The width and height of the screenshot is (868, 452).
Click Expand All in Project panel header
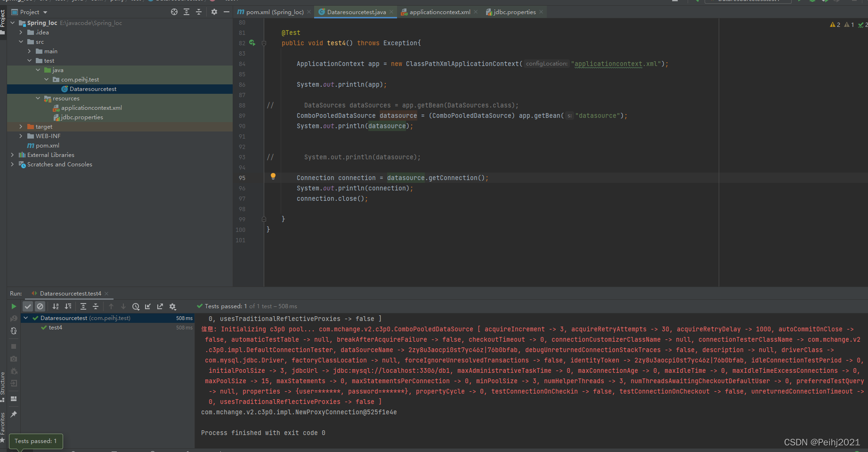[187, 12]
